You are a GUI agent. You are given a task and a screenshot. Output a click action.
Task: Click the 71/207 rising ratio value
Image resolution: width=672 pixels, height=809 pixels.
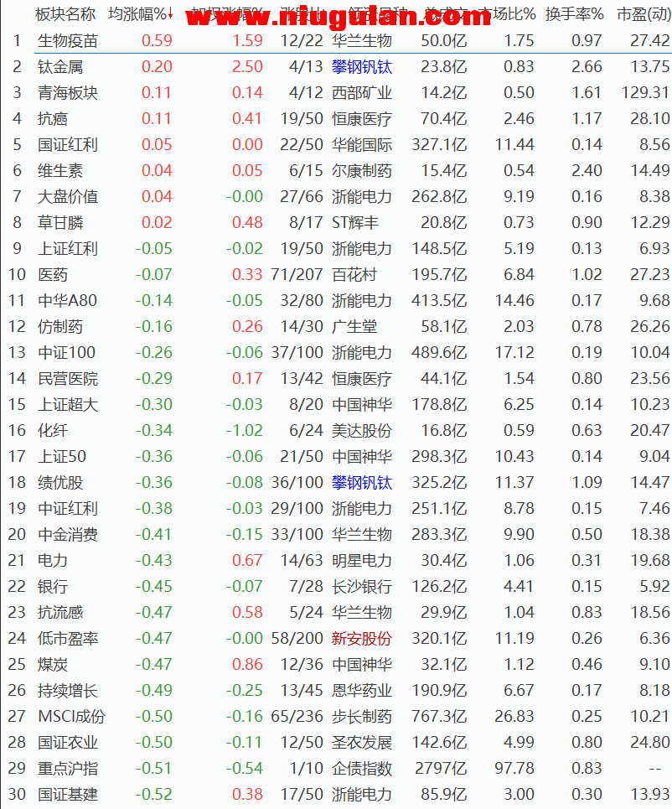click(x=297, y=274)
